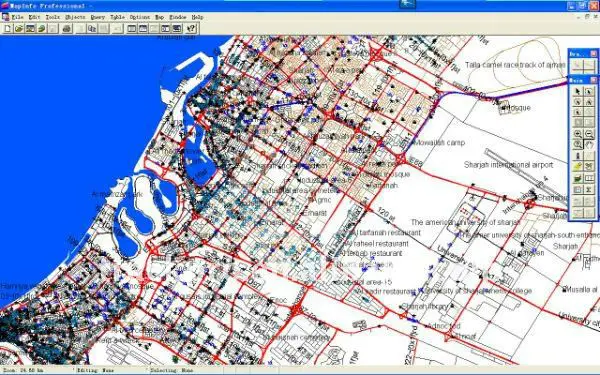Viewport: 600px width, 375px height.
Task: Choose the Radius Select tool
Action: click(578, 102)
